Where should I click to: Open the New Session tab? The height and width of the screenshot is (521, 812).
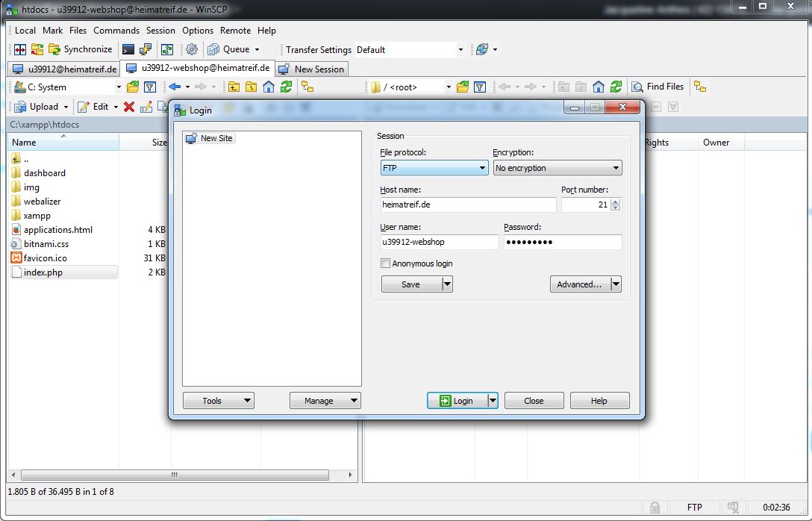pyautogui.click(x=312, y=69)
